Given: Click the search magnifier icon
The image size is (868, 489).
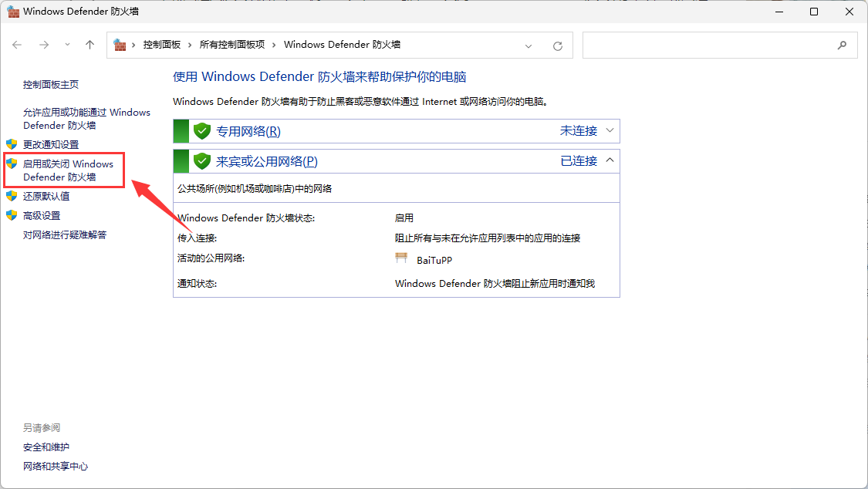Looking at the screenshot, I should click(x=842, y=46).
